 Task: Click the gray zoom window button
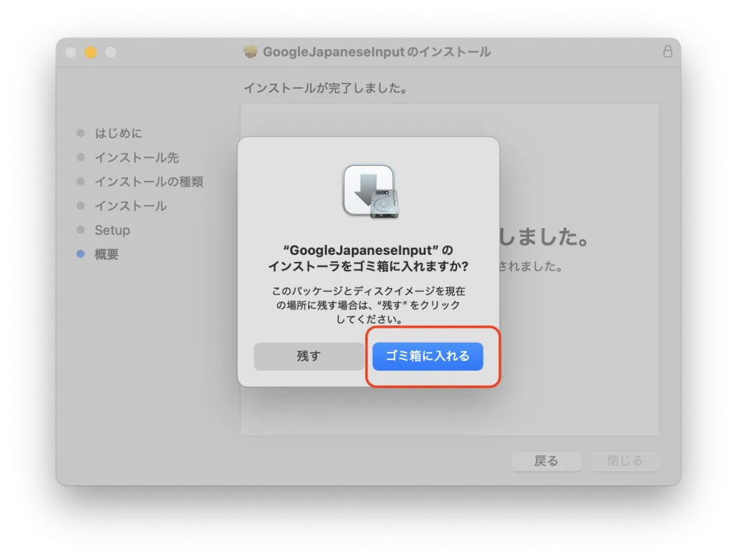[x=111, y=52]
